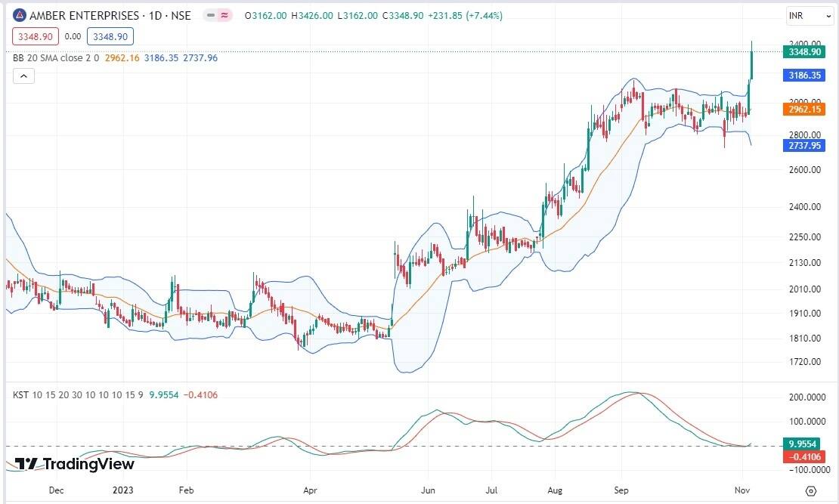Click 1910.00 on the price axis
The image size is (839, 504).
tap(805, 314)
